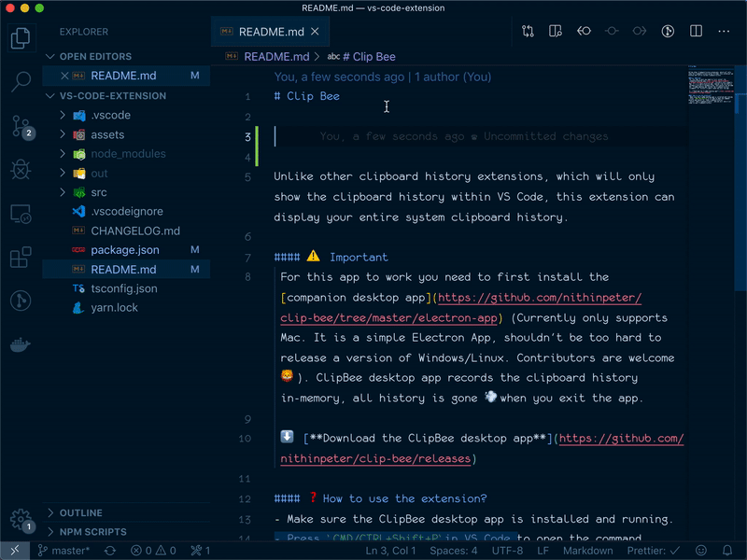747x560 pixels.
Task: Open the Remote Explorer view
Action: pyautogui.click(x=21, y=214)
